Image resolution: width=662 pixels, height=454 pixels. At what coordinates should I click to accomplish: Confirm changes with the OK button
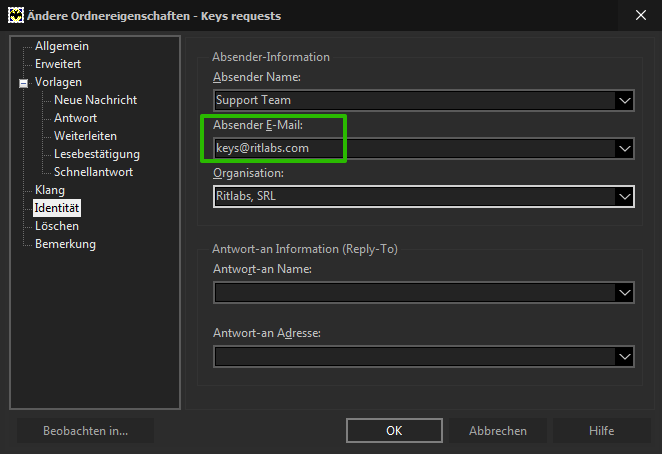click(x=394, y=431)
